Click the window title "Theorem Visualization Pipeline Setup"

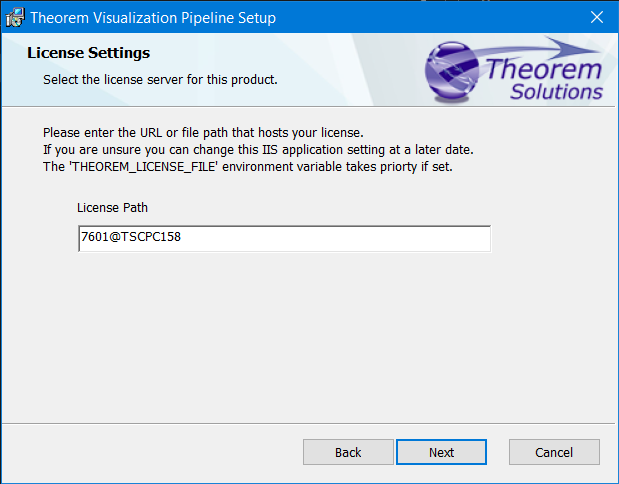(153, 18)
